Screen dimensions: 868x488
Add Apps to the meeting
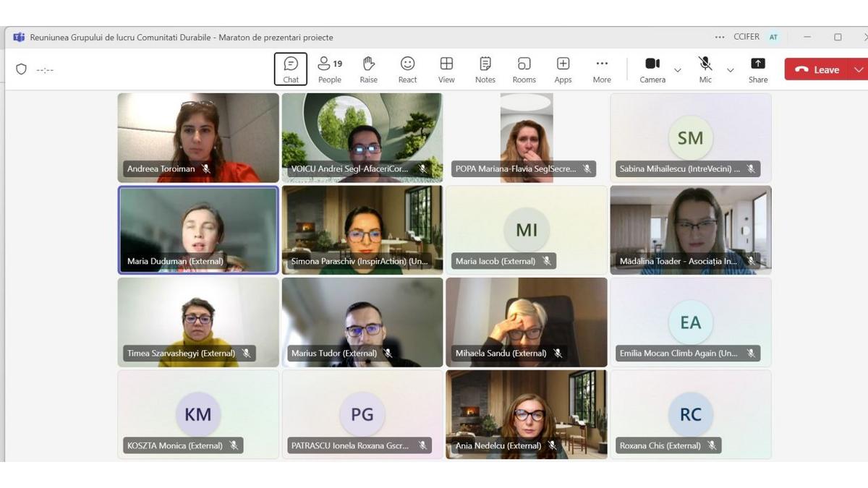(563, 69)
